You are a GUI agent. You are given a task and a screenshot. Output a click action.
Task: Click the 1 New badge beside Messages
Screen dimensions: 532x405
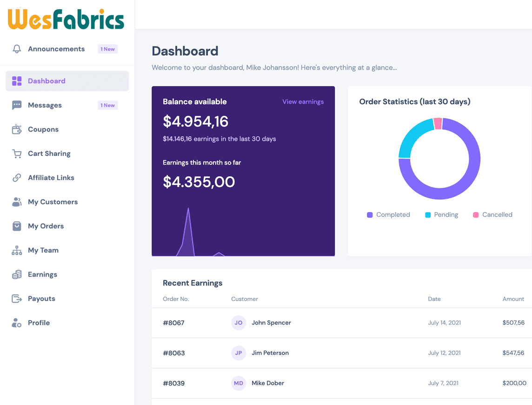click(107, 105)
